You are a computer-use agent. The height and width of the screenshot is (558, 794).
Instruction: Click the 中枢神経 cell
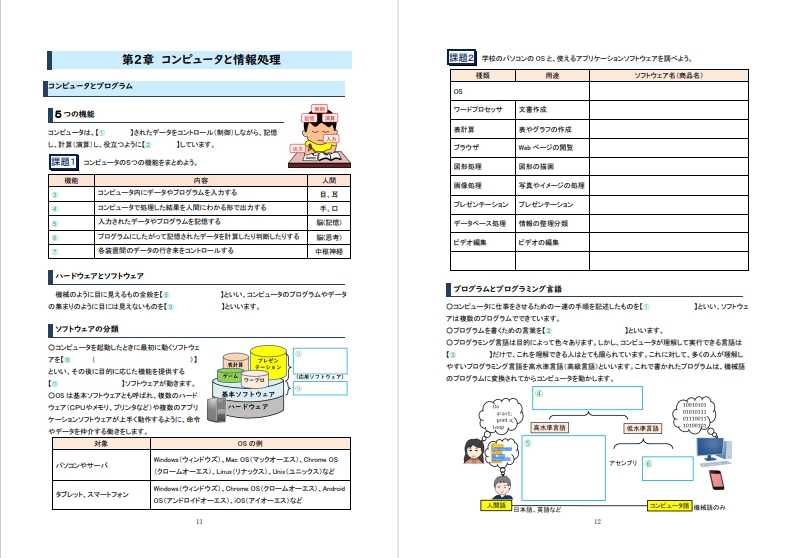[329, 252]
